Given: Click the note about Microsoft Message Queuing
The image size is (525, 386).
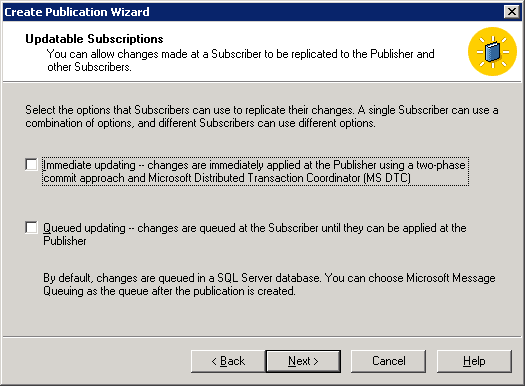Looking at the screenshot, I should pyautogui.click(x=269, y=285).
